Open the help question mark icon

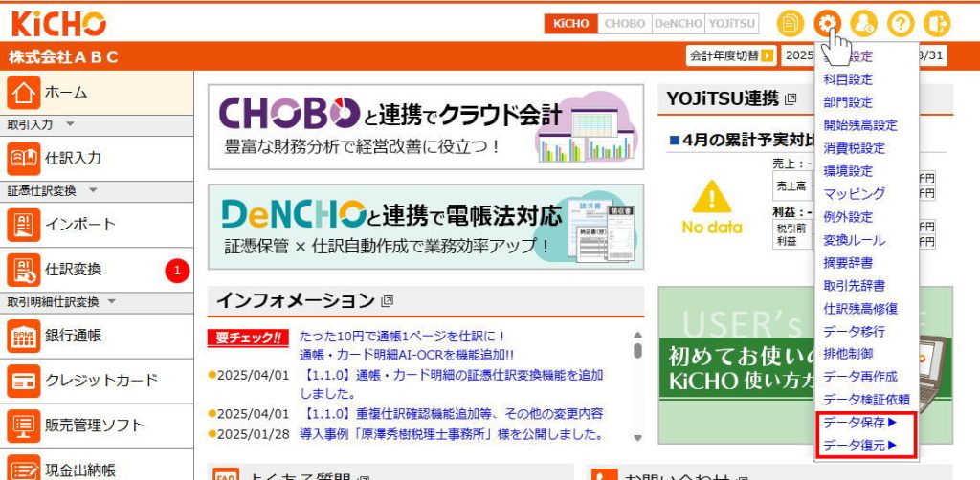(901, 24)
